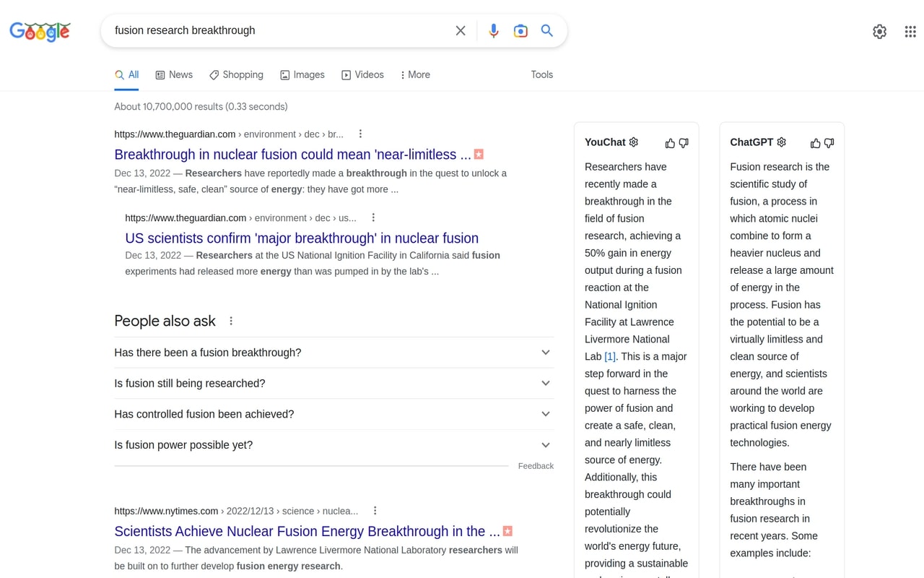
Task: Switch to the Videos tab
Action: (x=362, y=74)
